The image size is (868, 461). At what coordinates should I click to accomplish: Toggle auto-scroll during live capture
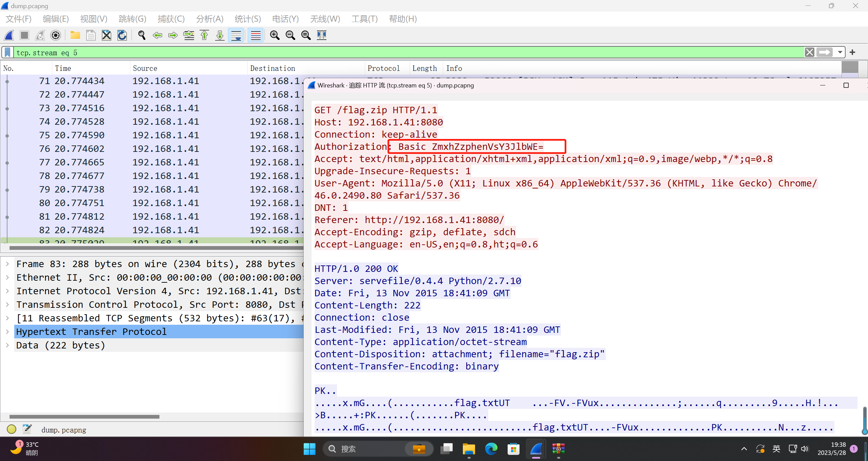pyautogui.click(x=236, y=35)
